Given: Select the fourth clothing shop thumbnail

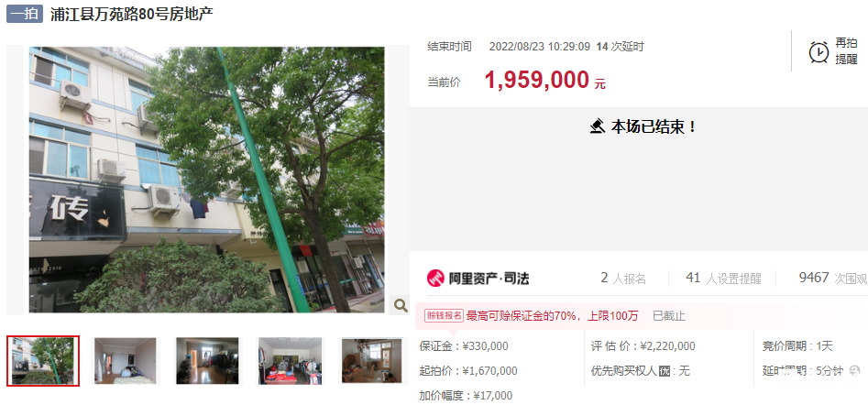Looking at the screenshot, I should coord(290,361).
